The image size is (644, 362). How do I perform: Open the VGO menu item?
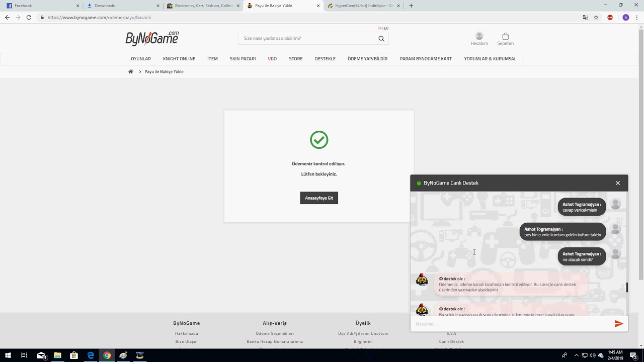(x=272, y=59)
